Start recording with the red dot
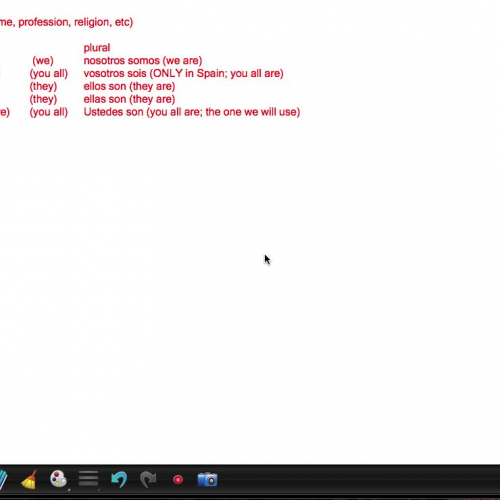The image size is (500, 500). (178, 480)
